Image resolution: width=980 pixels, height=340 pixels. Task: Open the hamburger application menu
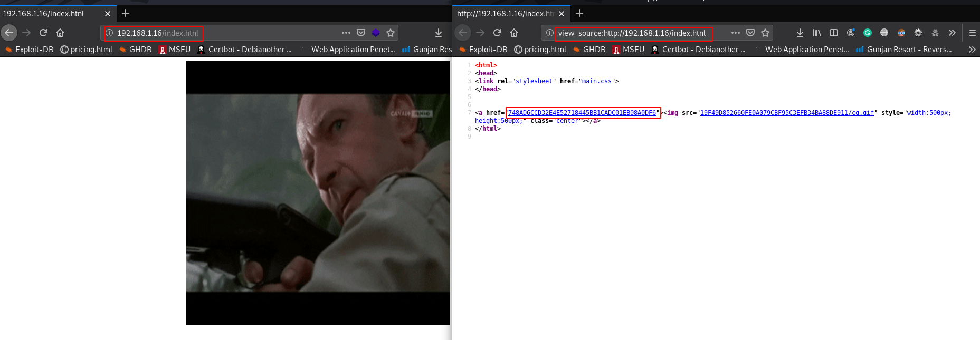coord(972,33)
